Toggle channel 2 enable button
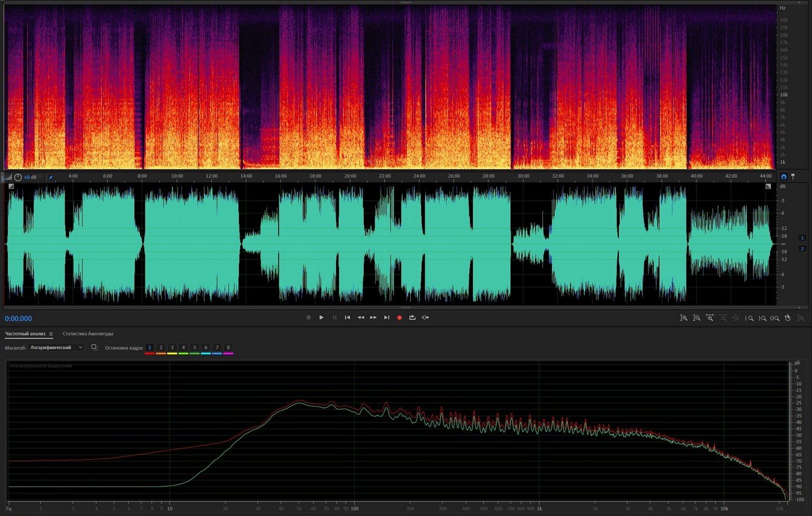This screenshot has height=516, width=812. pyautogui.click(x=802, y=249)
